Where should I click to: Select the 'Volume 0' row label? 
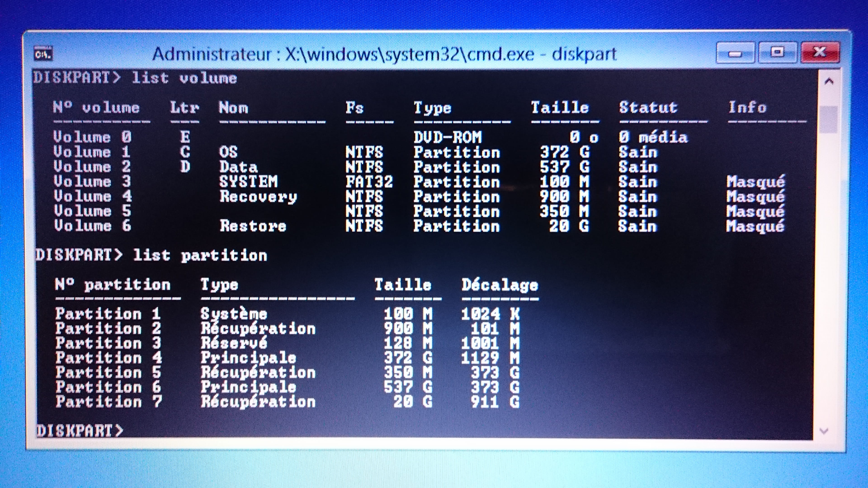coord(92,137)
